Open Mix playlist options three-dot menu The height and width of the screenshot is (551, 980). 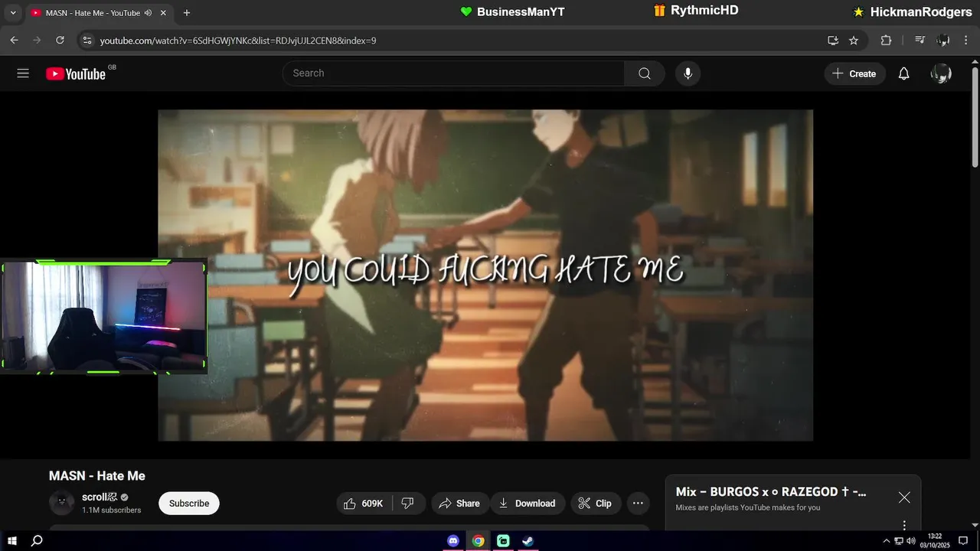(x=904, y=525)
